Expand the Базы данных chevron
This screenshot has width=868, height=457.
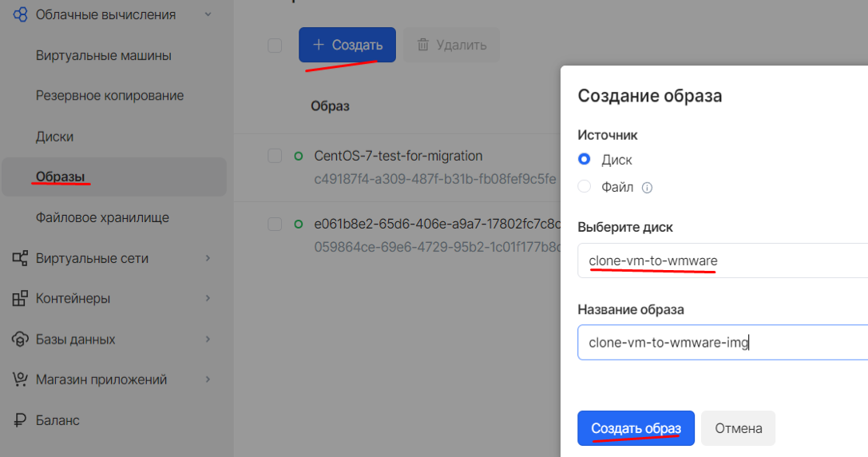click(208, 339)
